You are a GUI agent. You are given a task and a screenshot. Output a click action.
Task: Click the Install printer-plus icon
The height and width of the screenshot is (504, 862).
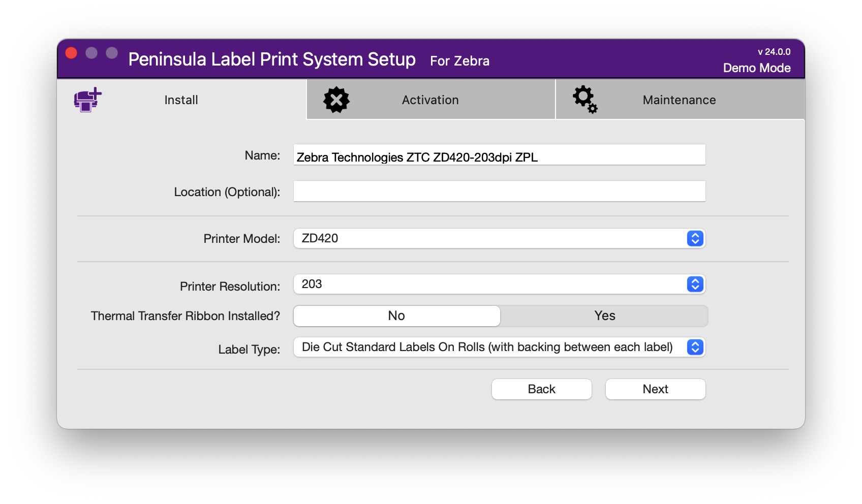click(88, 100)
